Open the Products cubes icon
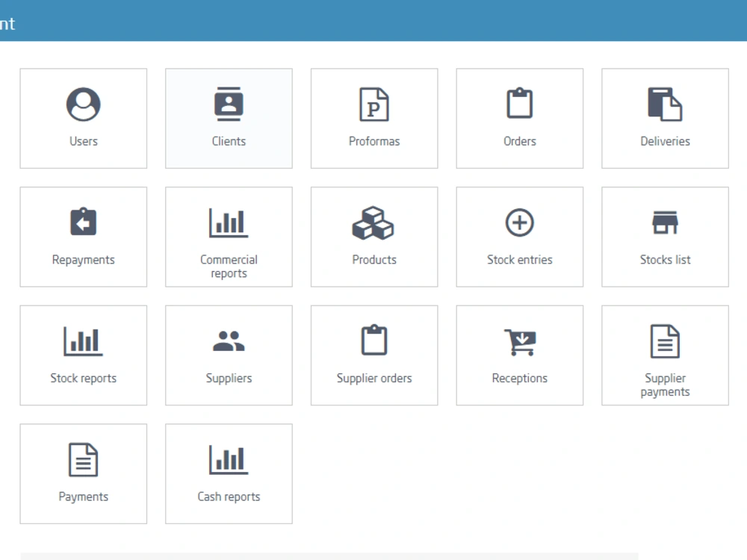The image size is (747, 560). [x=373, y=223]
